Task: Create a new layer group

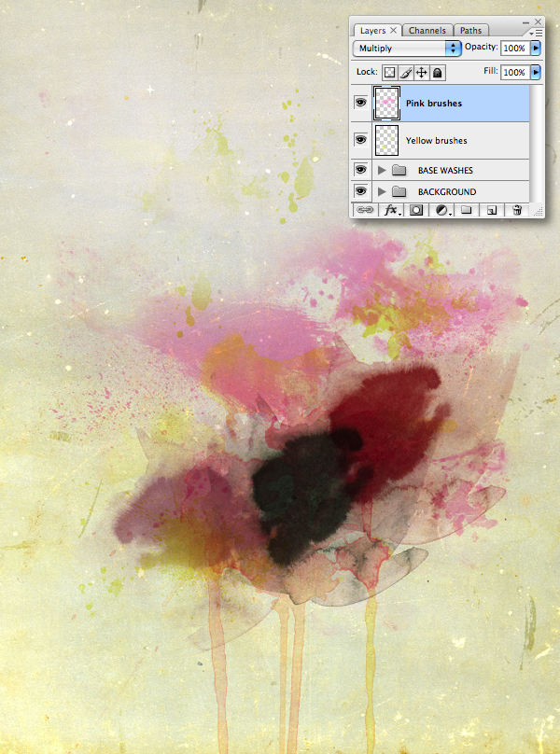Action: point(466,210)
